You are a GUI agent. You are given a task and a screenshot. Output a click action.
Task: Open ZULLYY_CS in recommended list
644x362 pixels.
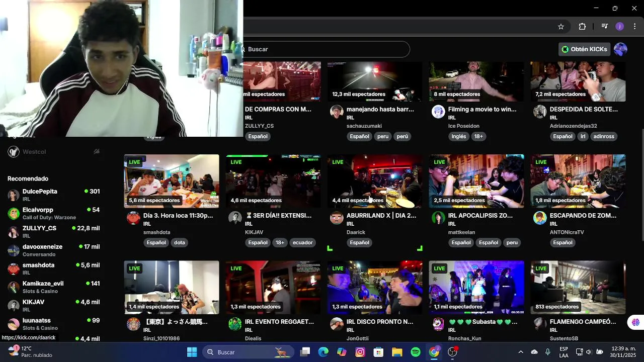[54, 232]
